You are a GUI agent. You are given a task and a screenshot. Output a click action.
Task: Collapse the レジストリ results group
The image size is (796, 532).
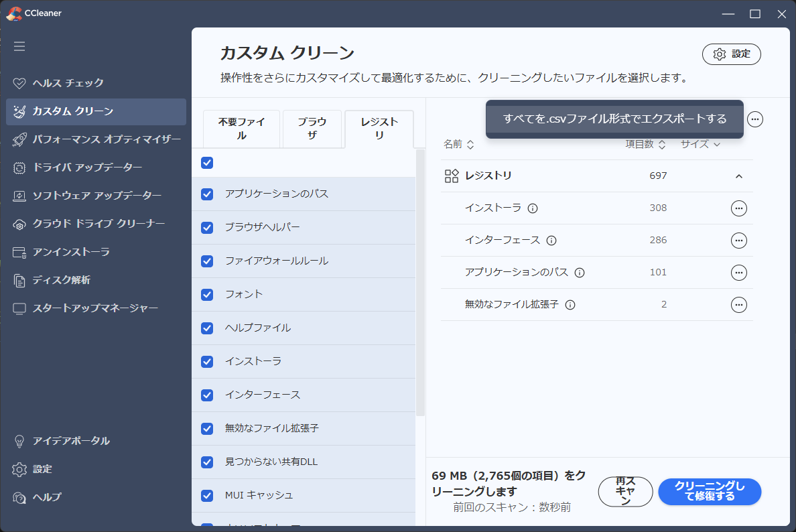(x=738, y=176)
